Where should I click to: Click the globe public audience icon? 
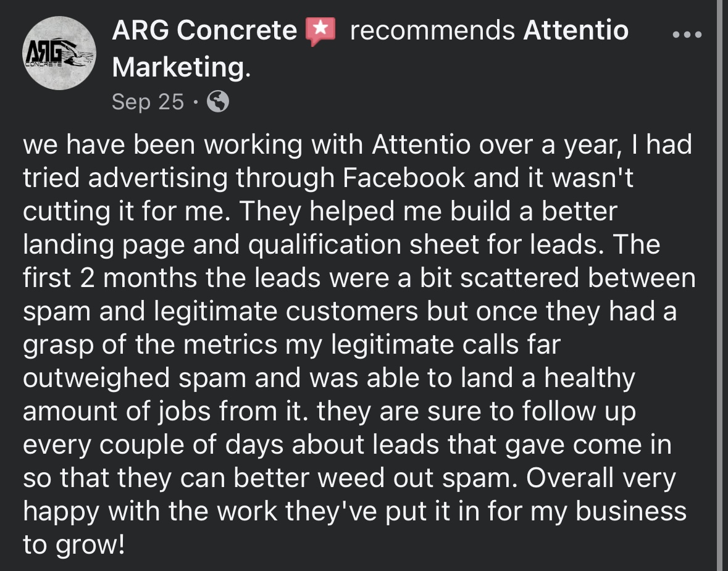(217, 102)
